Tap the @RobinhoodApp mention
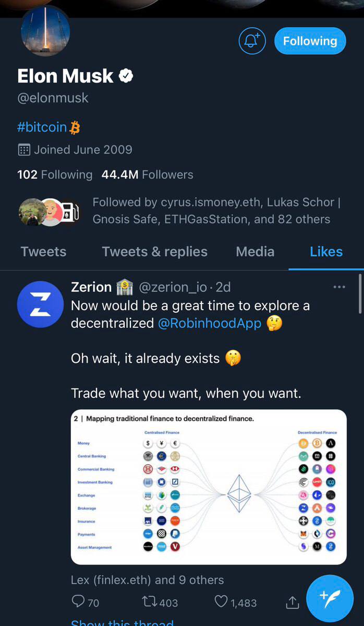 209,323
